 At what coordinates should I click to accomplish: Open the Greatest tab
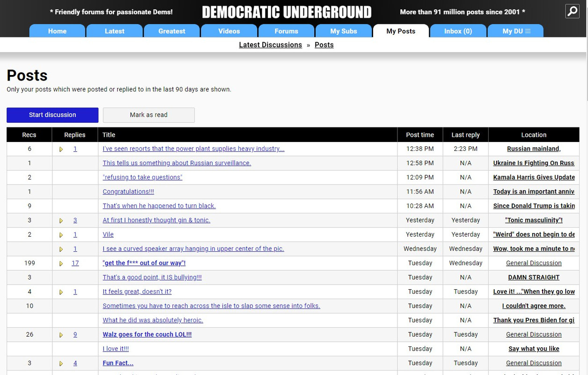coord(172,31)
